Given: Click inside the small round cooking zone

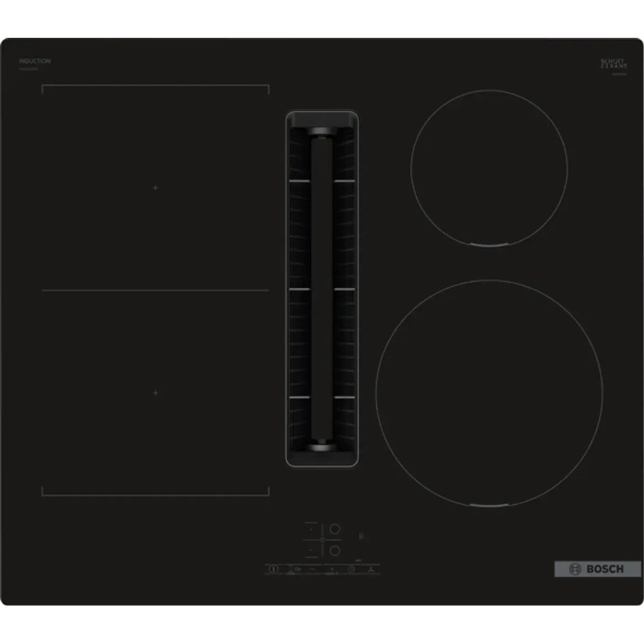Looking at the screenshot, I should [489, 168].
